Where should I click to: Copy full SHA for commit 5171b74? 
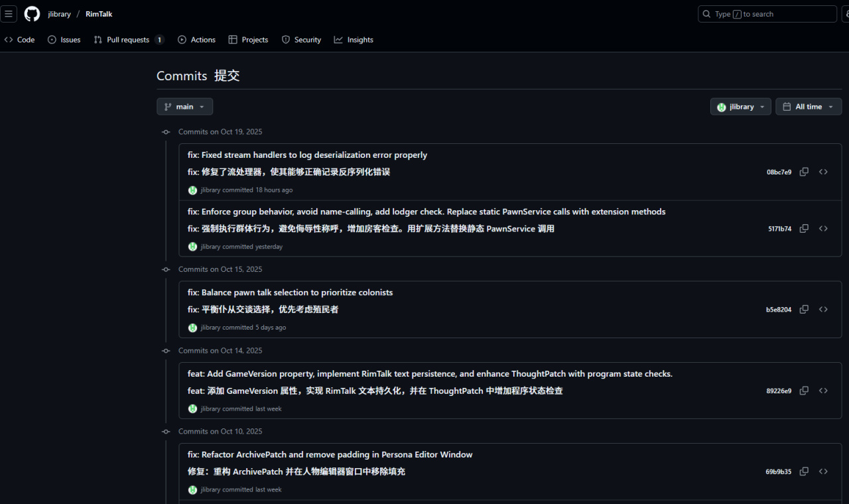pos(804,228)
